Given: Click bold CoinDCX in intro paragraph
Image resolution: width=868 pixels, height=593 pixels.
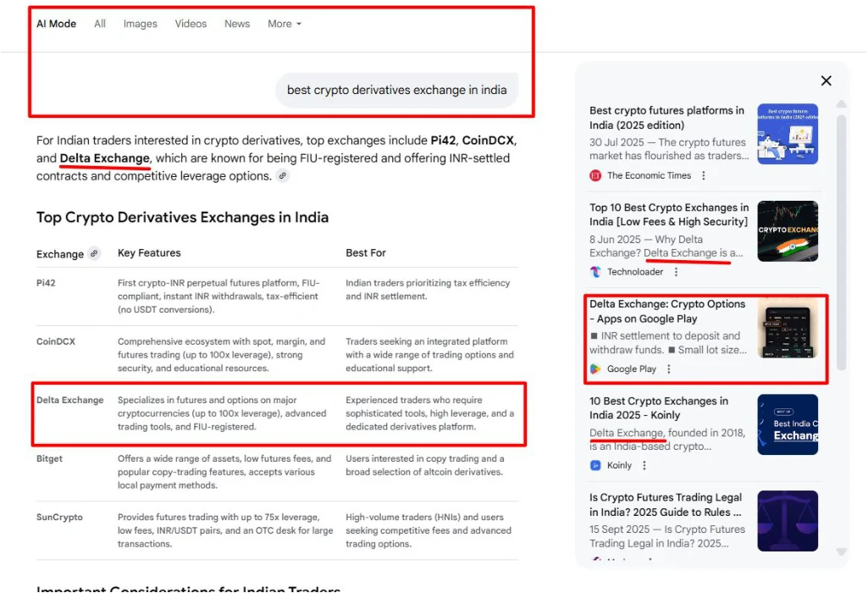Looking at the screenshot, I should click(x=488, y=141).
